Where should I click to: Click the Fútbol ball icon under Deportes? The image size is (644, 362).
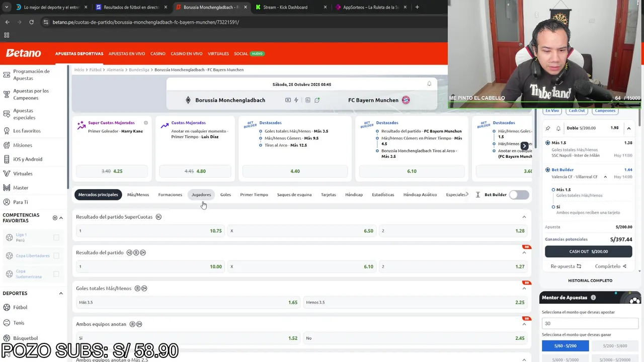coord(7,307)
